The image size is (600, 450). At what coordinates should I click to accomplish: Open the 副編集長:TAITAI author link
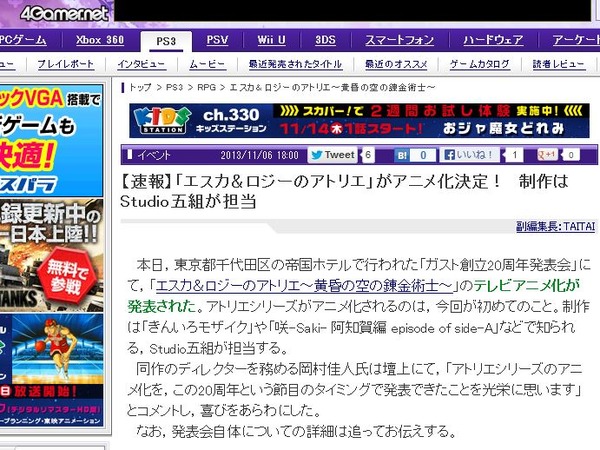tap(556, 226)
